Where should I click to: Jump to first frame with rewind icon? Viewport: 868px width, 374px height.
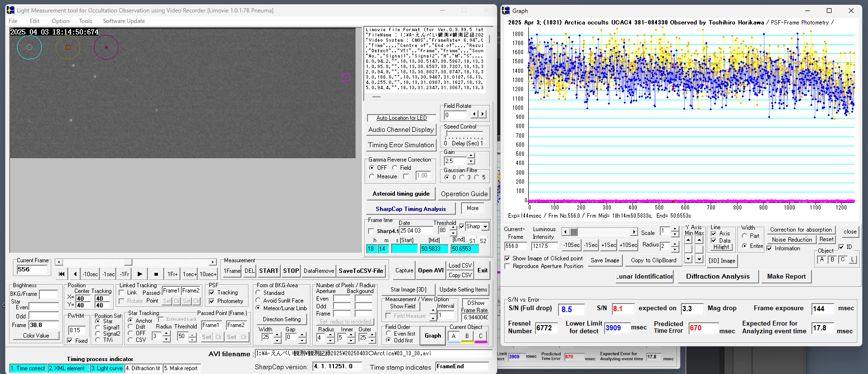tap(61, 274)
